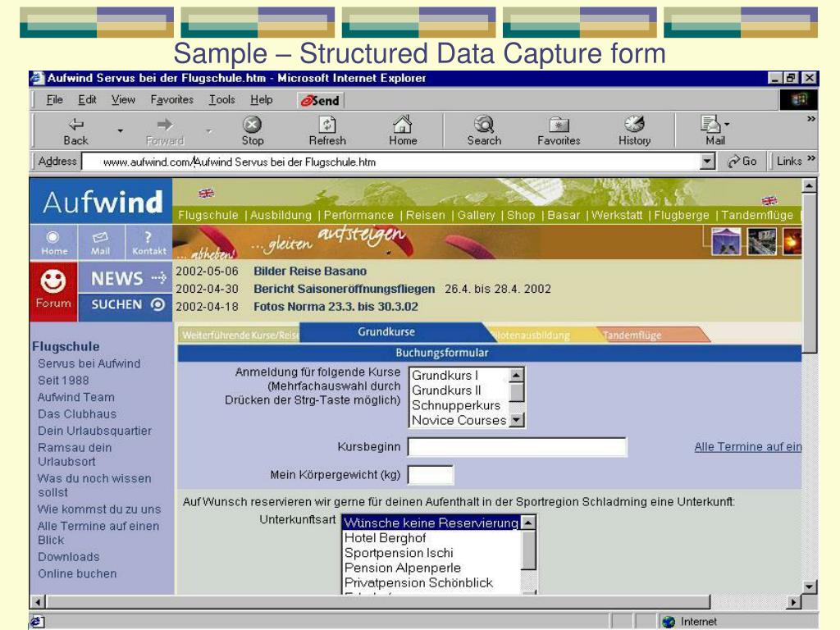Click the Kontakt question mark icon

coord(148,237)
